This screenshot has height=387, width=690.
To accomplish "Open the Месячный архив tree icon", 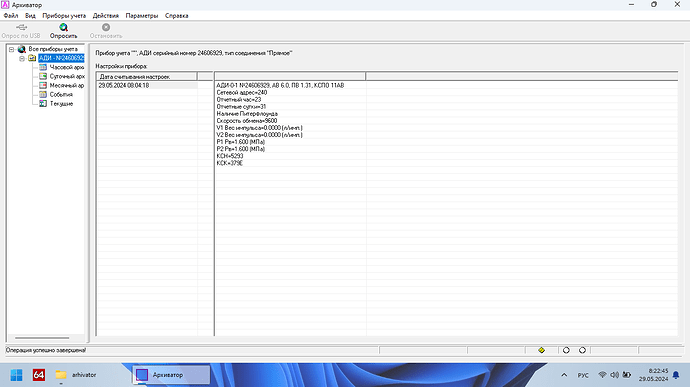I will [x=43, y=85].
